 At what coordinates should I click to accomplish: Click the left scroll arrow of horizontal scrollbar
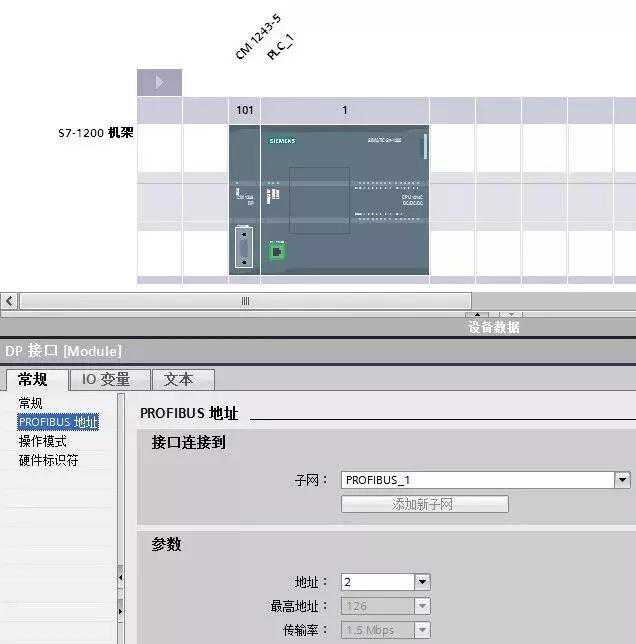[x=10, y=301]
